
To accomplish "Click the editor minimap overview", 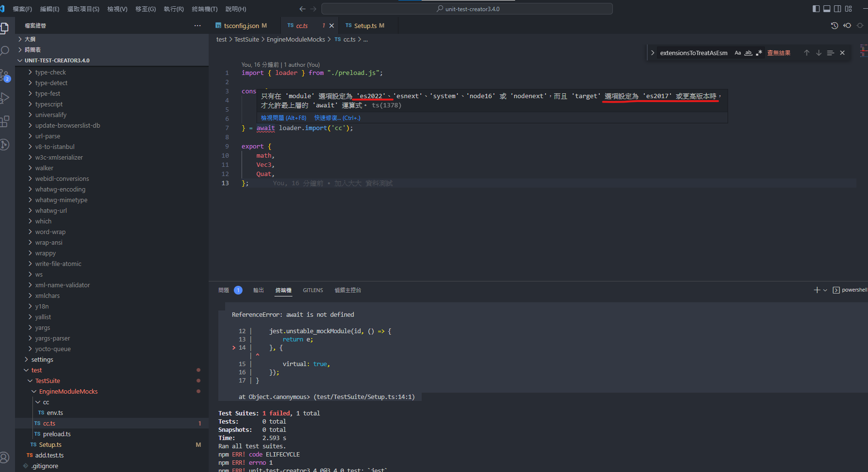I will coord(863,50).
